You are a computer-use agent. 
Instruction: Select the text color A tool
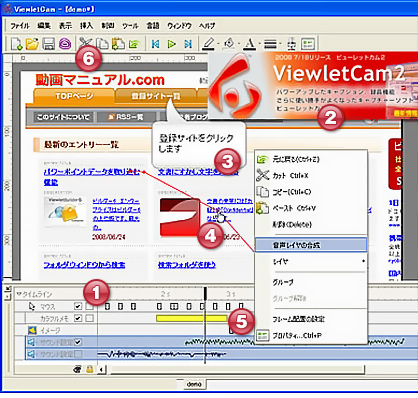250,44
